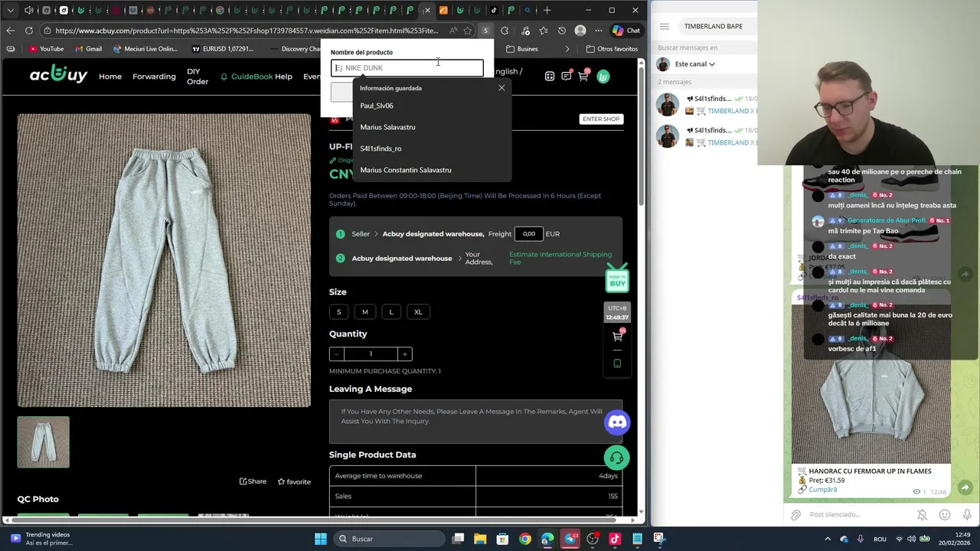Focus the Nombre del producto field
980x551 pixels.
407,68
